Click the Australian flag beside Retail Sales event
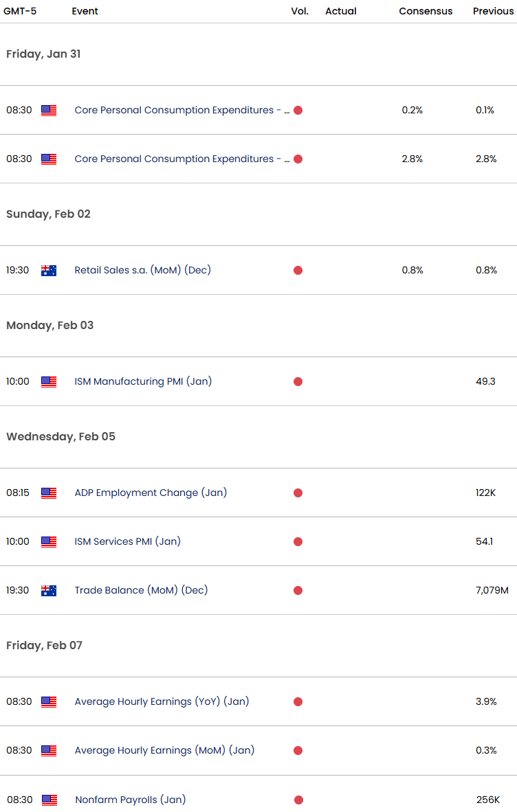 tap(48, 270)
